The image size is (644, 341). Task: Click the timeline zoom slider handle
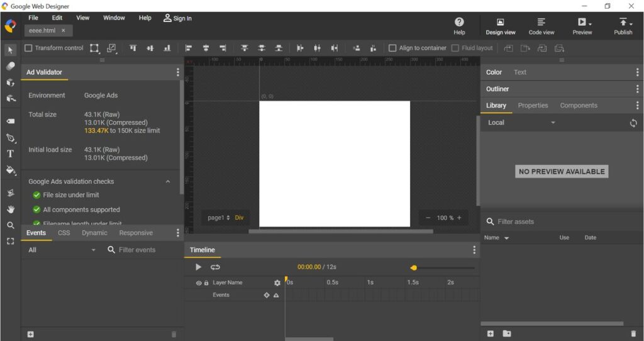pyautogui.click(x=414, y=268)
